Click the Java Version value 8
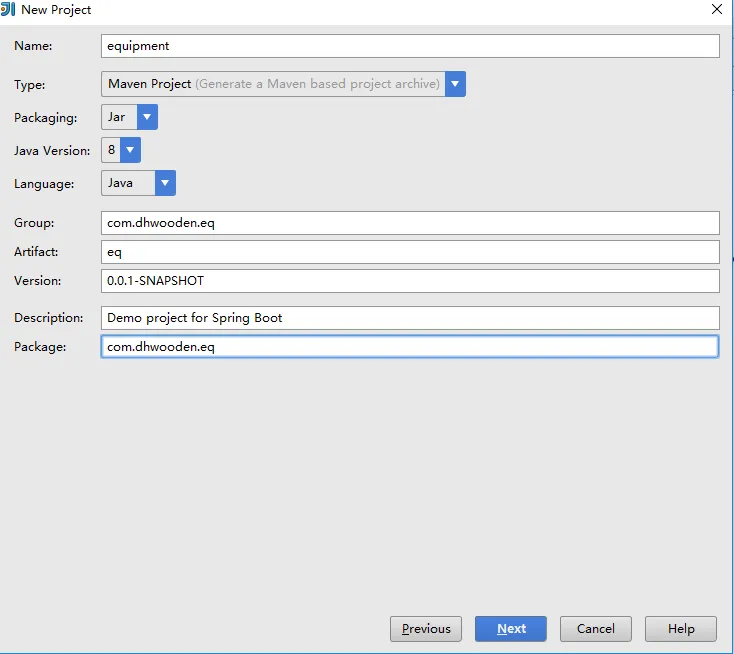This screenshot has height=654, width=734. coord(111,150)
